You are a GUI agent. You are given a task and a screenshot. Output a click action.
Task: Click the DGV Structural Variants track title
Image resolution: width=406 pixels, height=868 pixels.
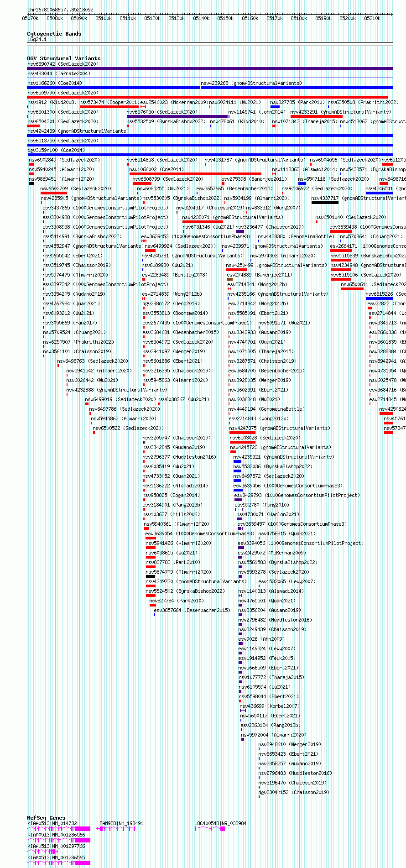click(64, 58)
